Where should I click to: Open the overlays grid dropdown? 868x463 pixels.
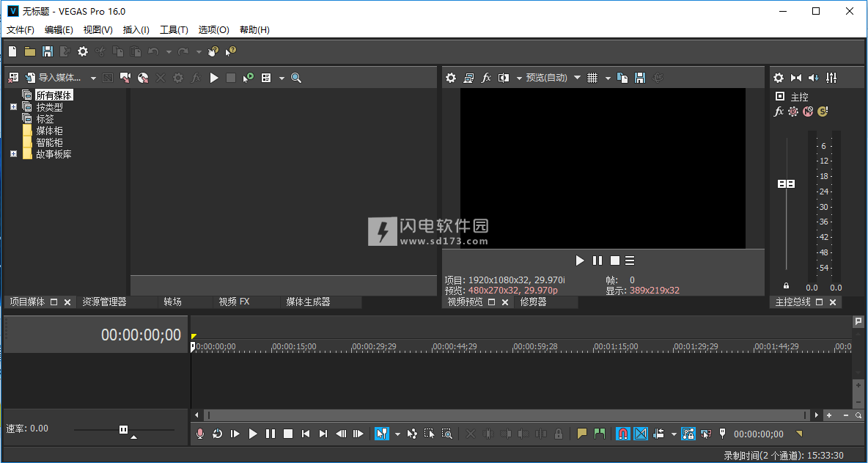coord(608,78)
